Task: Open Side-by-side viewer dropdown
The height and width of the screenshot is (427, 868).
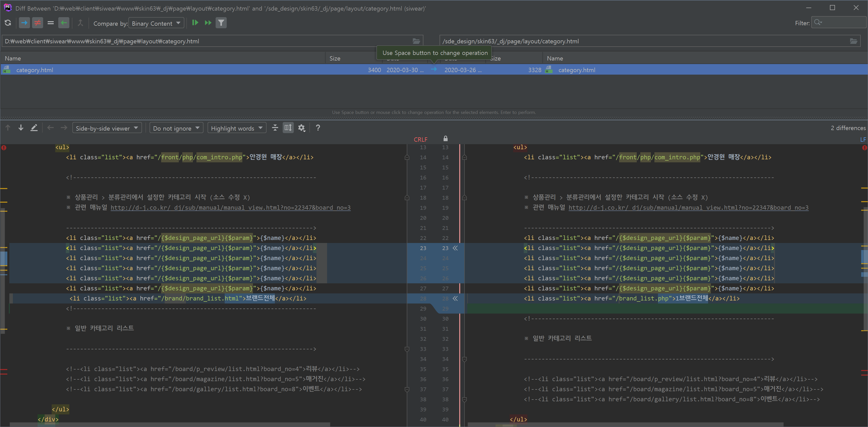Action: [107, 128]
